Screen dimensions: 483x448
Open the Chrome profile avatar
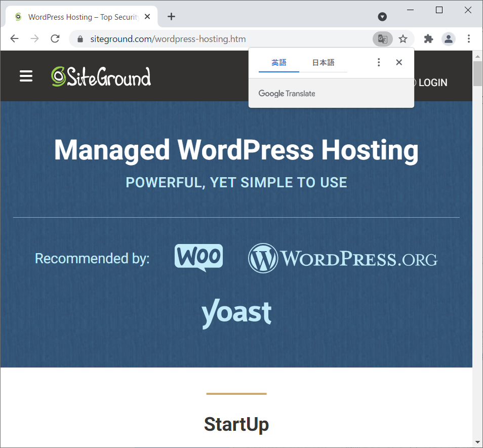(x=449, y=39)
